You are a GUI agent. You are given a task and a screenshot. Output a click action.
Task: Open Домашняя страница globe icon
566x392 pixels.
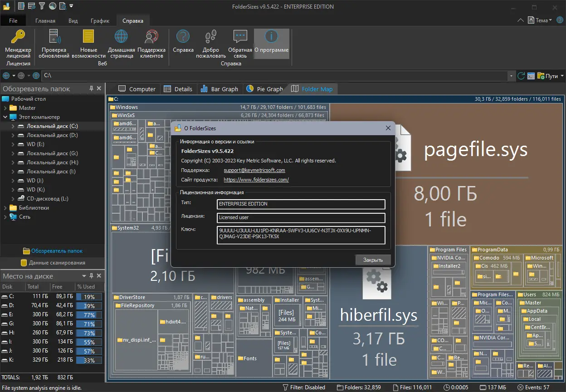121,36
